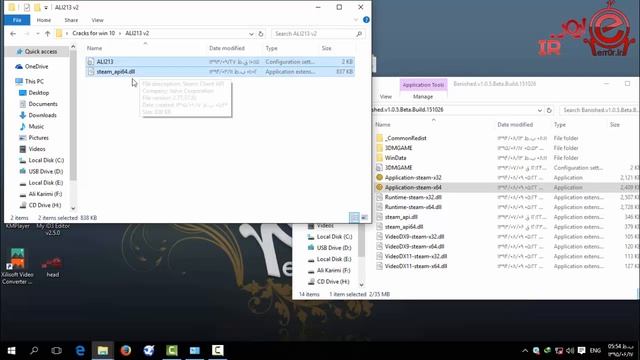Show hidden system tray icons

pyautogui.click(x=525, y=351)
